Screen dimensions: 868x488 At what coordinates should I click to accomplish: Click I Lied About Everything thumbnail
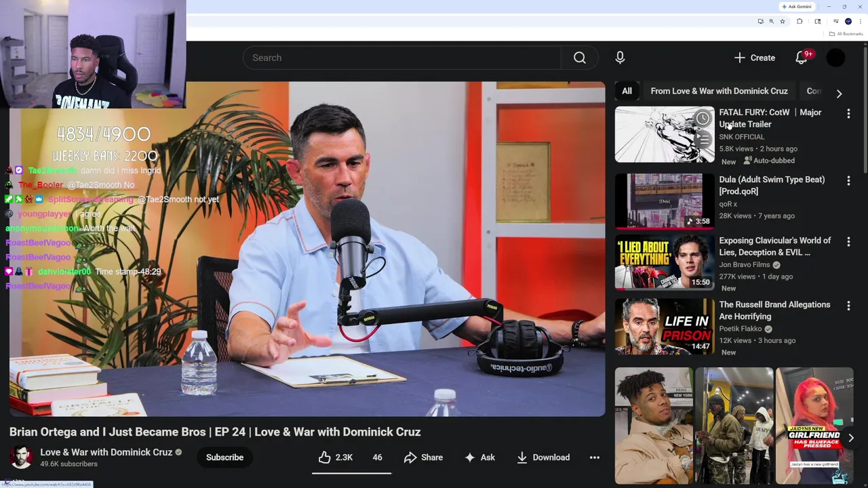tap(665, 262)
